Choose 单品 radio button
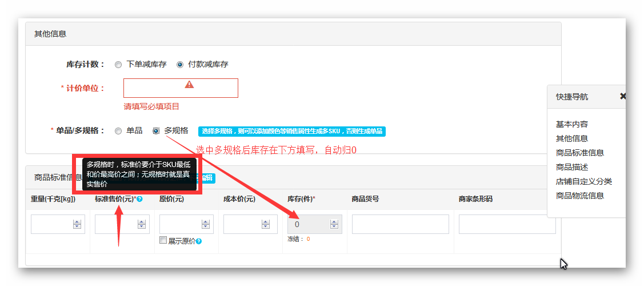Viewport: 644px width, 286px height. (118, 131)
